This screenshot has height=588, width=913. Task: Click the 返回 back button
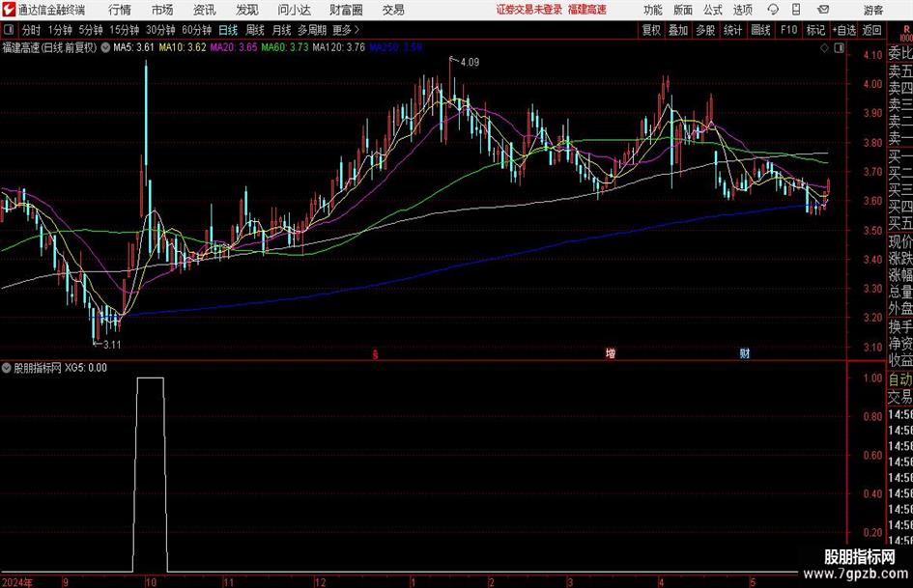[x=872, y=30]
